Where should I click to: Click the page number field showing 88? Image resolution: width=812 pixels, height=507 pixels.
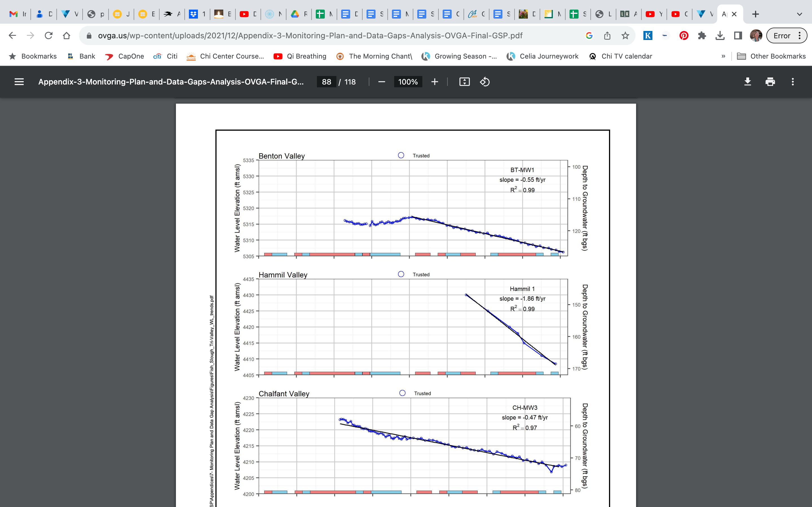click(326, 82)
